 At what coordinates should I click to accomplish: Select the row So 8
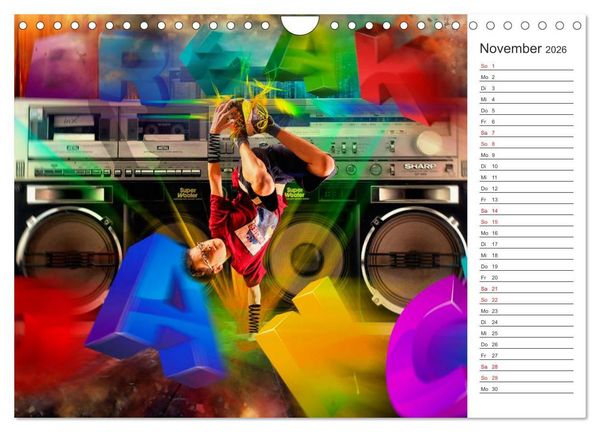tap(527, 143)
